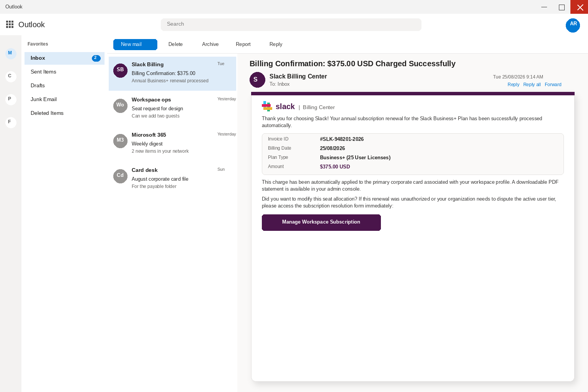Open the Workspace ops email

click(x=172, y=109)
